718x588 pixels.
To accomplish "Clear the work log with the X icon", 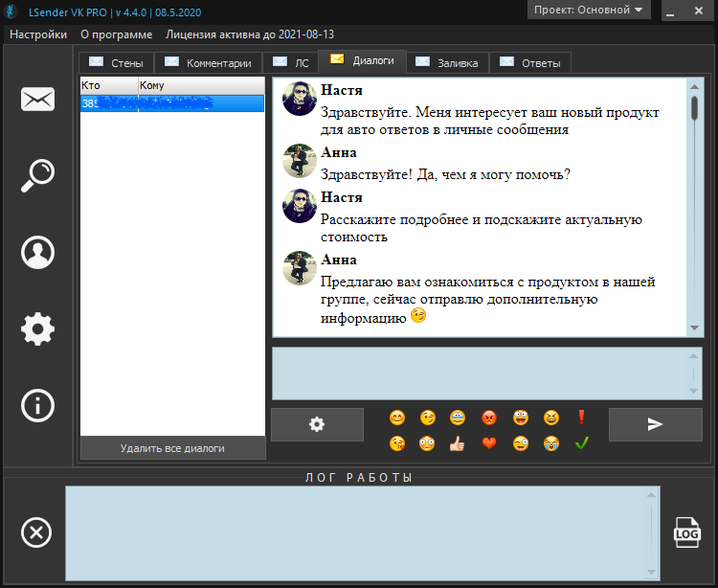I will (x=36, y=532).
